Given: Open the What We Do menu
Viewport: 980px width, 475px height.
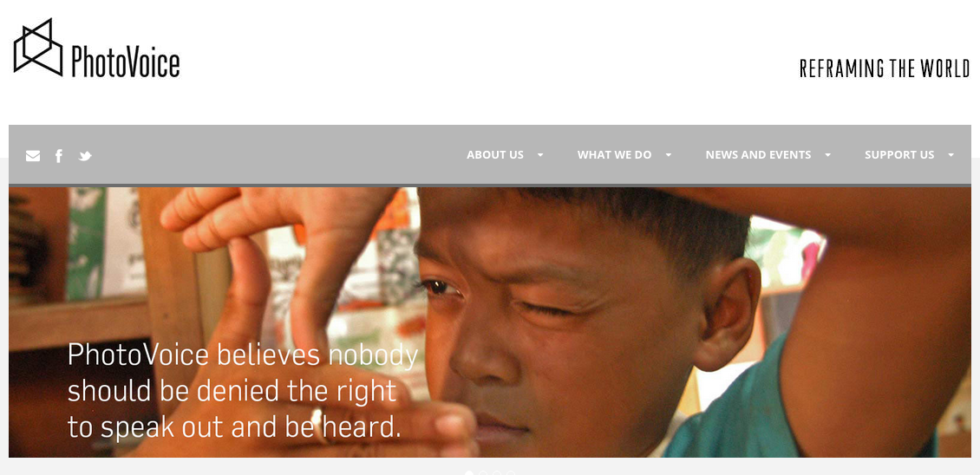Looking at the screenshot, I should click(614, 155).
